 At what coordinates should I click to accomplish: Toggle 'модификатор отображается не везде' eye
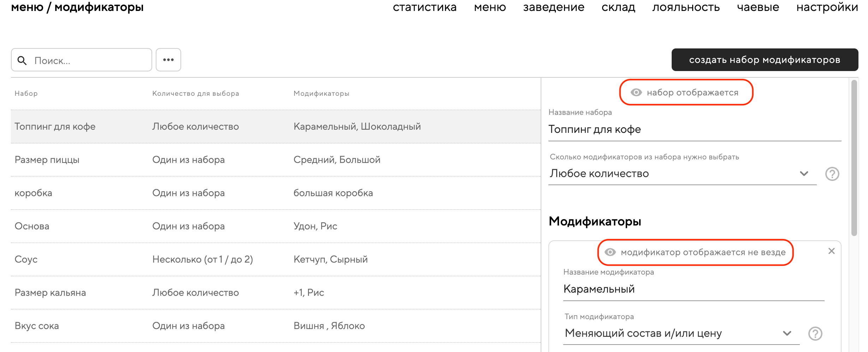610,252
